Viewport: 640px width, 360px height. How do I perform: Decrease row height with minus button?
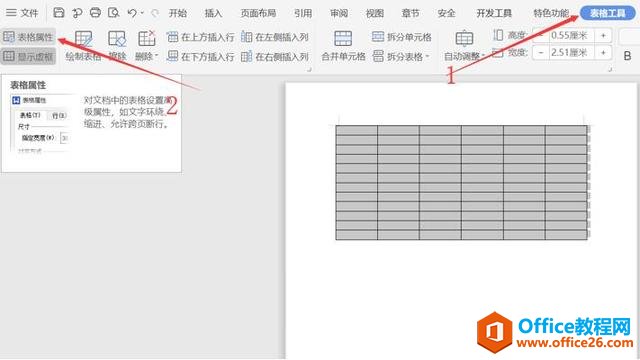point(541,36)
